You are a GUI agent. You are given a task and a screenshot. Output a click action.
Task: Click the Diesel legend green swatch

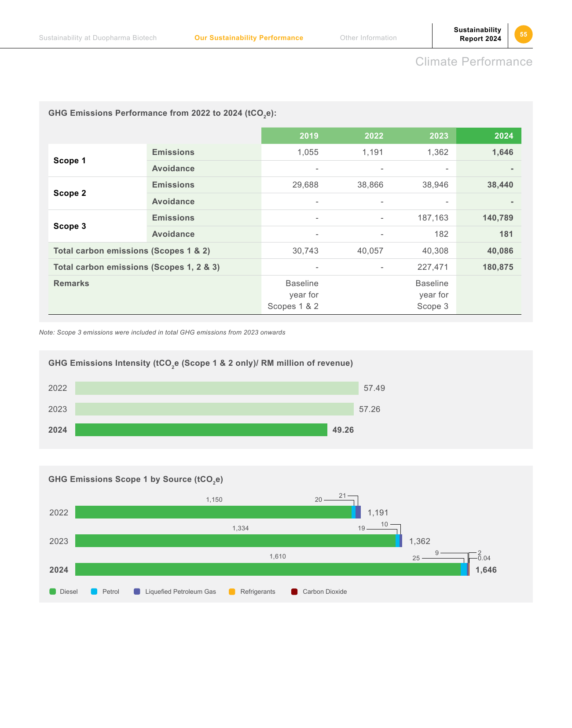click(53, 592)
